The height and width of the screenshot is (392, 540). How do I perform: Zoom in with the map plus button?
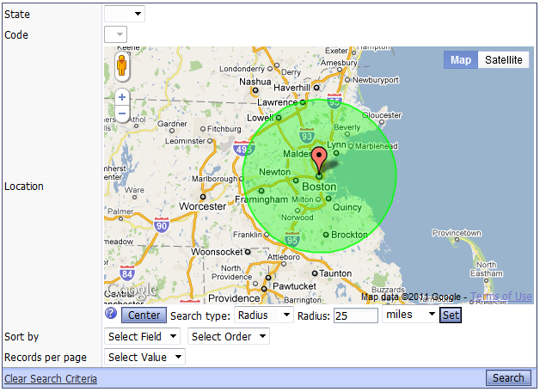click(122, 97)
